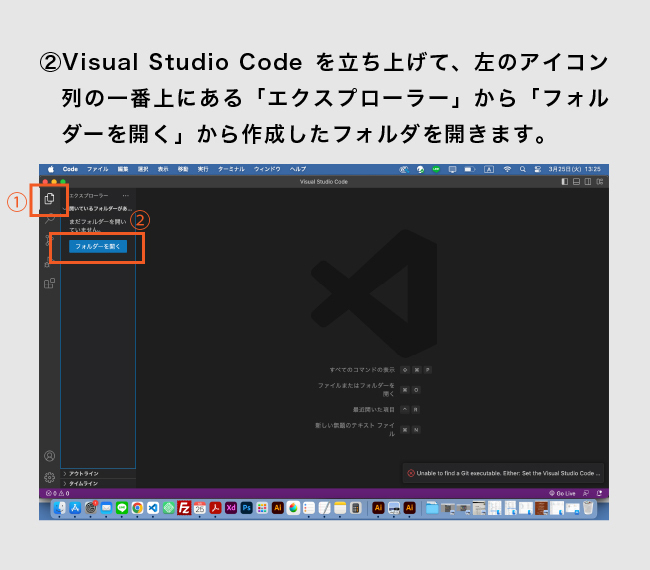The height and width of the screenshot is (570, 650).
Task: Open Calculator from the Dock
Action: coord(356,507)
